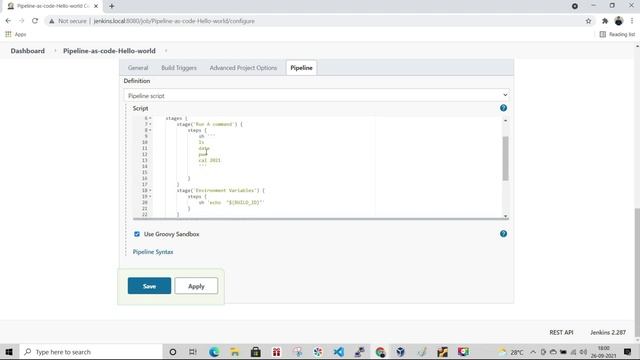The width and height of the screenshot is (640, 360).
Task: Open the Apps bookmarks shortcut
Action: pos(16,34)
